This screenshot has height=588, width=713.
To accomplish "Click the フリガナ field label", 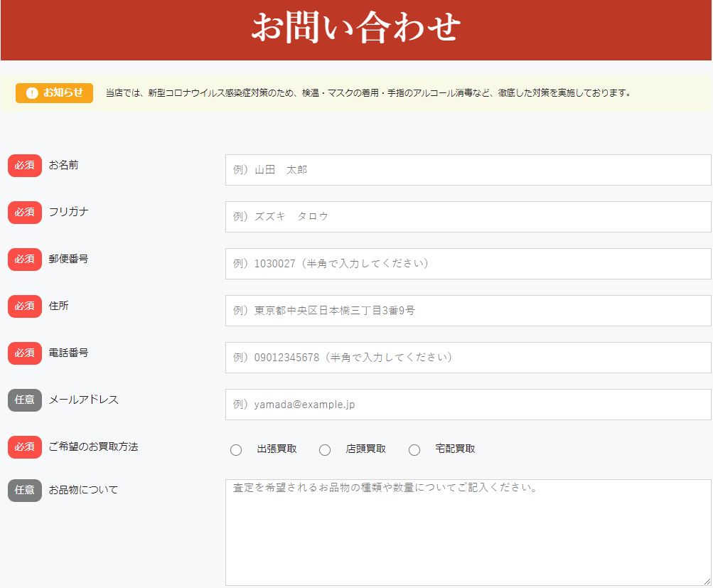I will [x=69, y=212].
